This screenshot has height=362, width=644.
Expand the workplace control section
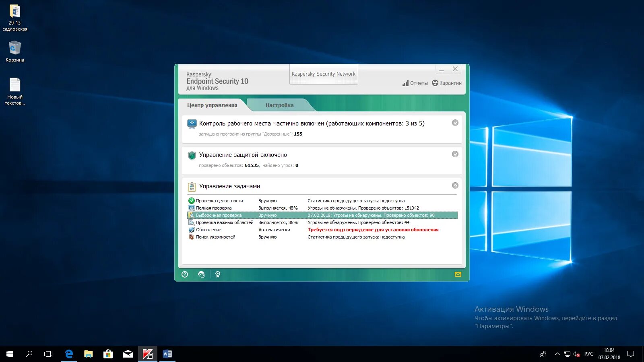tap(455, 123)
